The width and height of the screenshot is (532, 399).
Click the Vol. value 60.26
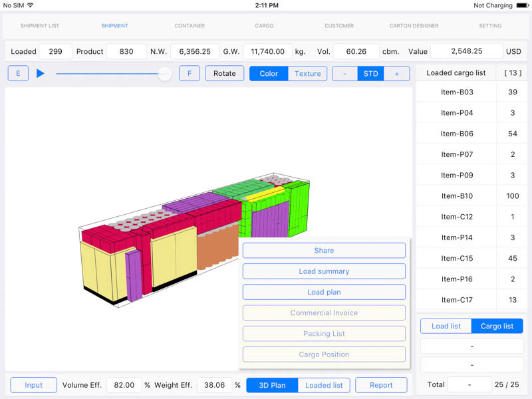356,51
